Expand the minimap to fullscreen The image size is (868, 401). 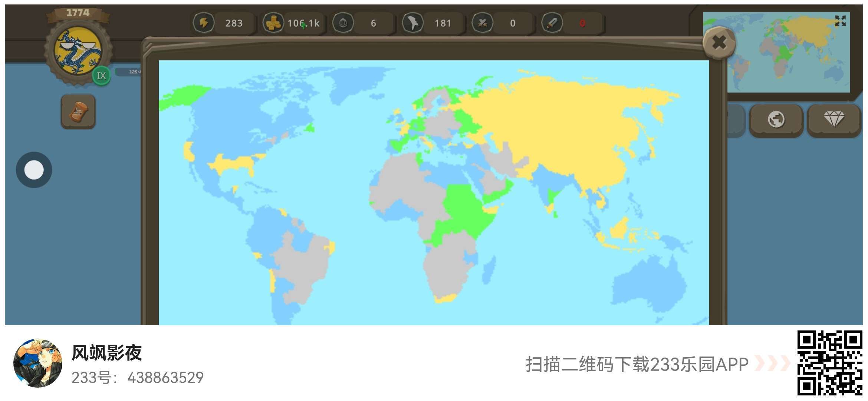tap(840, 21)
